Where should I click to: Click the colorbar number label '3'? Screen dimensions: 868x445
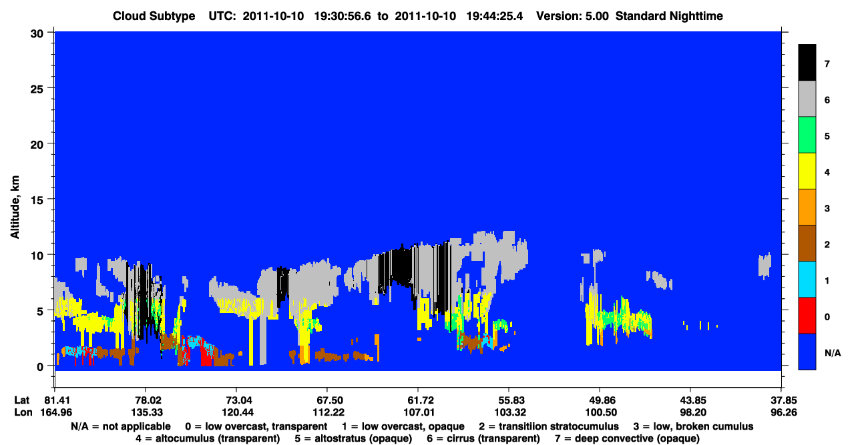827,209
